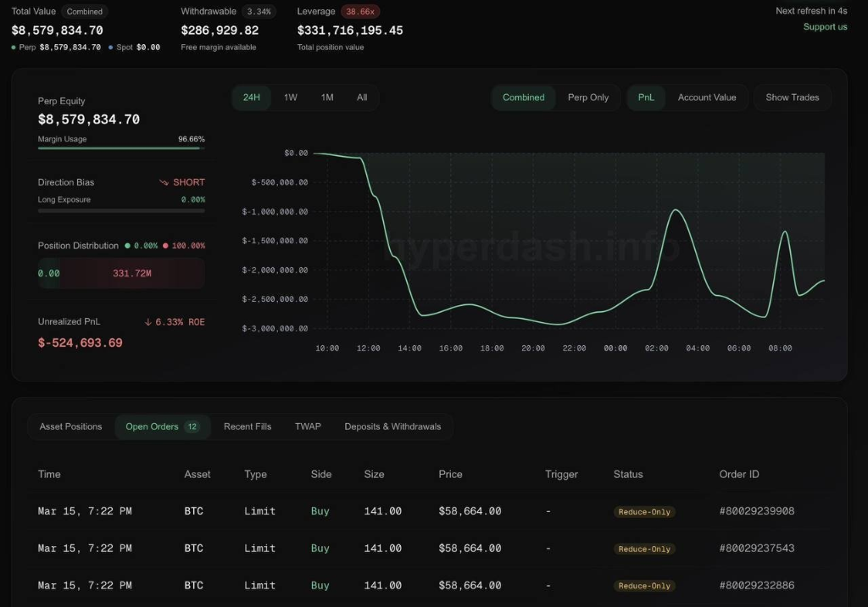This screenshot has height=607, width=868.
Task: Click the blue Spot legend dot
Action: coord(111,47)
